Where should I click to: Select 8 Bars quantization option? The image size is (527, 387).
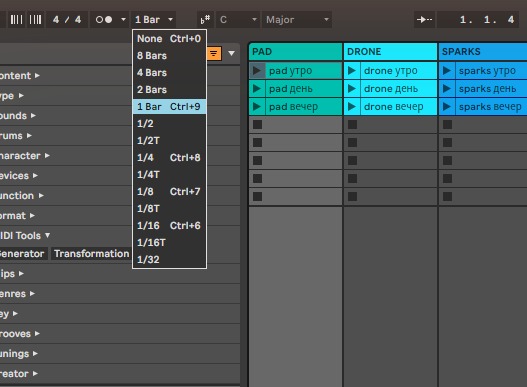(169, 55)
